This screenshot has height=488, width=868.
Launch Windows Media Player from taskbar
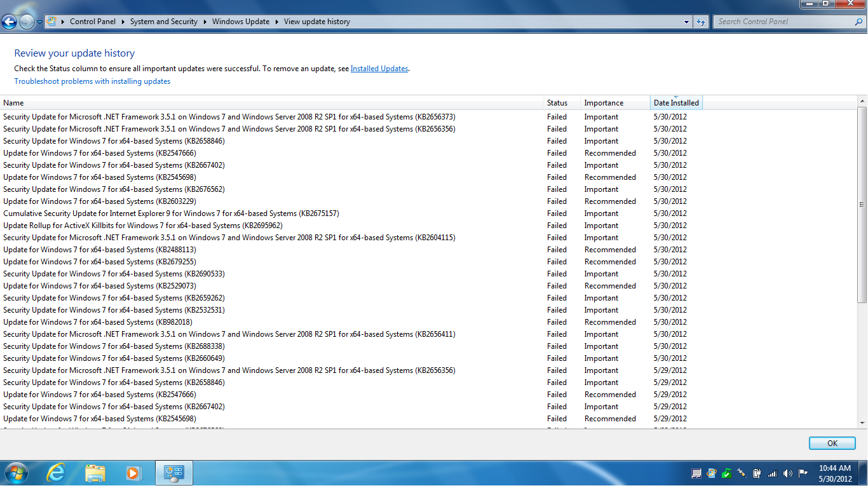coord(133,473)
